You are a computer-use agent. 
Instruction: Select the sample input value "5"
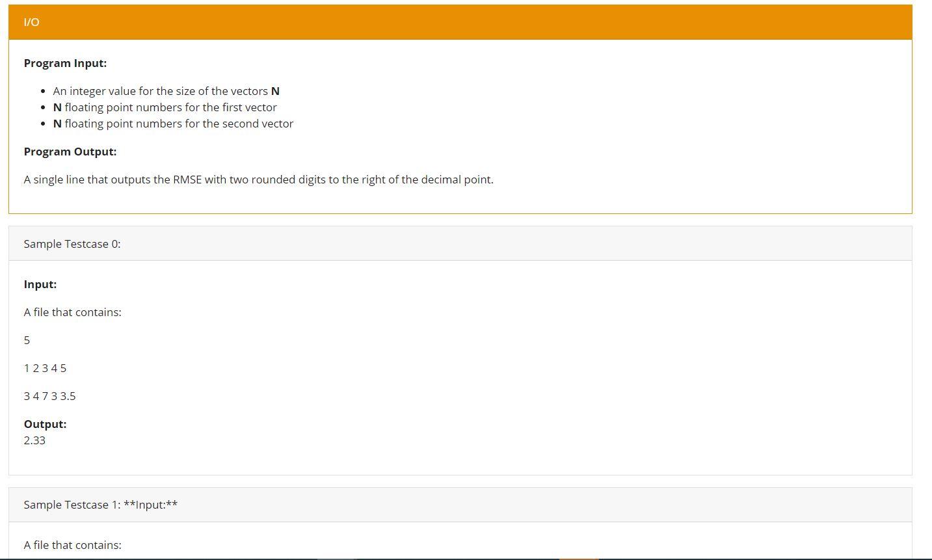(x=27, y=340)
